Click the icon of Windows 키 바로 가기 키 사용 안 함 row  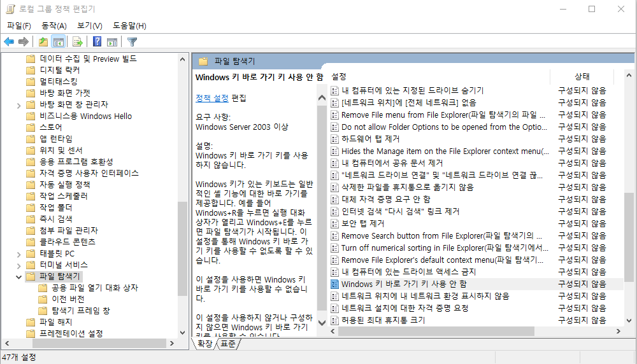pos(334,284)
